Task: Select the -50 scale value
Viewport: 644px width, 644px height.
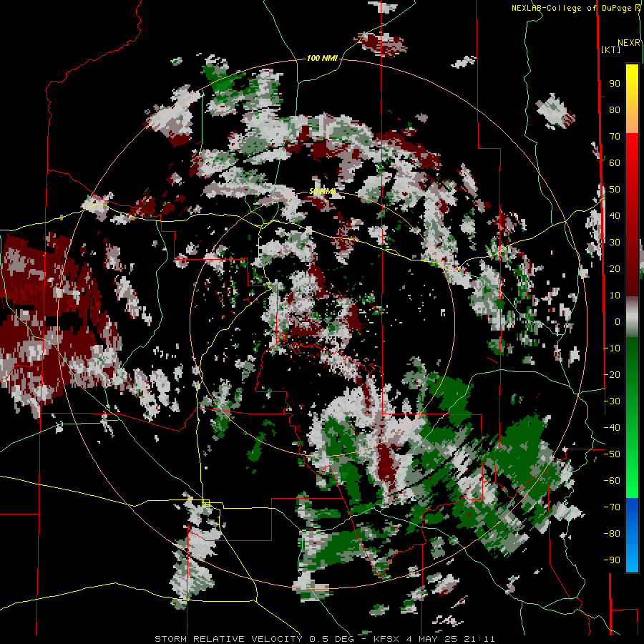Action: [x=612, y=454]
